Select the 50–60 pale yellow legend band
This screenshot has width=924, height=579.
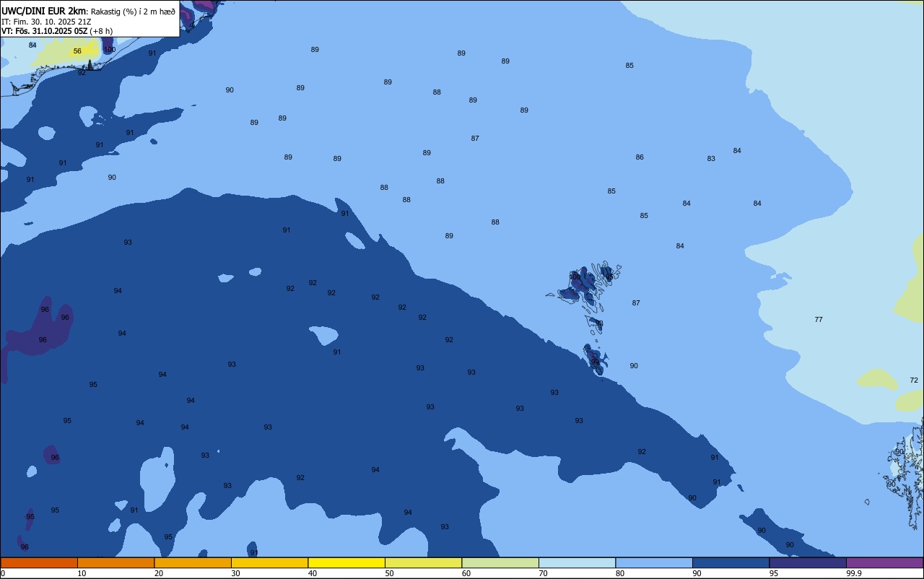click(423, 562)
